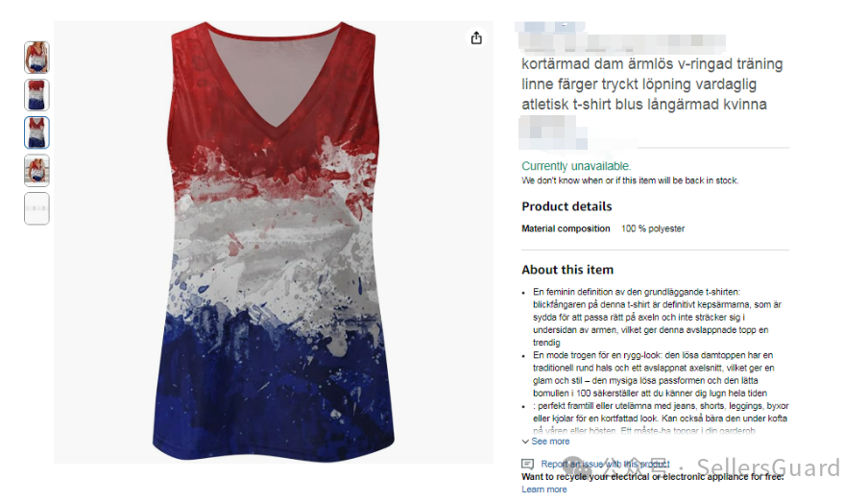Click the main red white blue tank top image
The image size is (868, 502).
pyautogui.click(x=274, y=242)
